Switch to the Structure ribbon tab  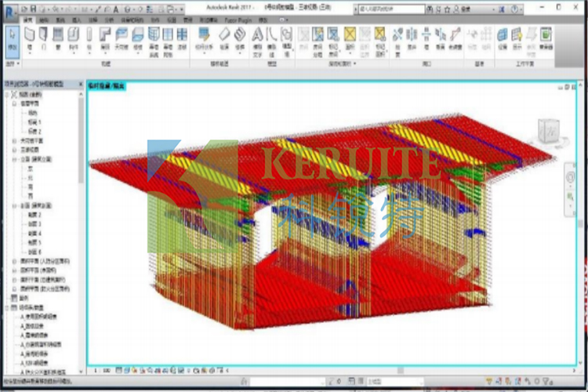click(44, 20)
